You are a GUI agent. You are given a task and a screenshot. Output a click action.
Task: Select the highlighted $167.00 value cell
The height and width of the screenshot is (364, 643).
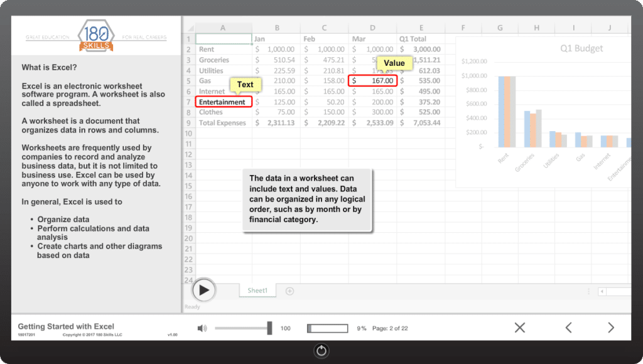373,80
